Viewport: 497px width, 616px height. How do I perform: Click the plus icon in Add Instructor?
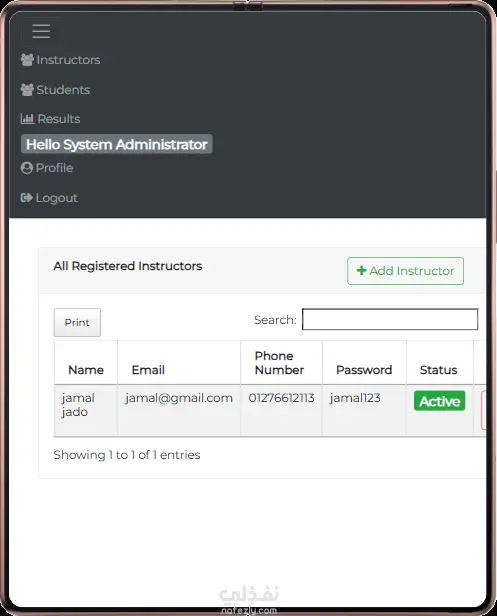click(361, 270)
